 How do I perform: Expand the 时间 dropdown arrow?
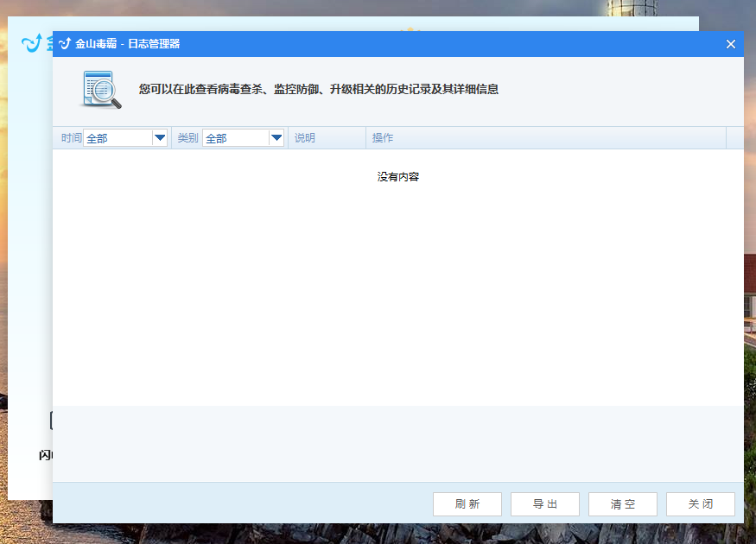pos(159,138)
